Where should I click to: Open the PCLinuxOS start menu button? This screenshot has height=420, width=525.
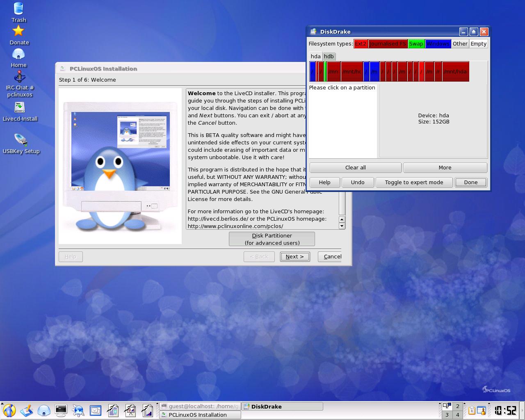coord(9,410)
